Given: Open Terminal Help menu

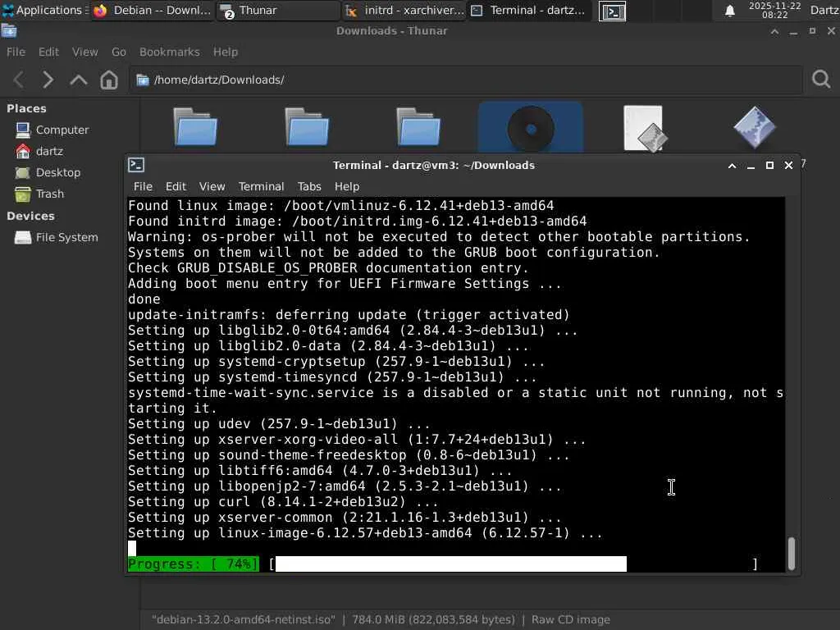Looking at the screenshot, I should coord(347,186).
